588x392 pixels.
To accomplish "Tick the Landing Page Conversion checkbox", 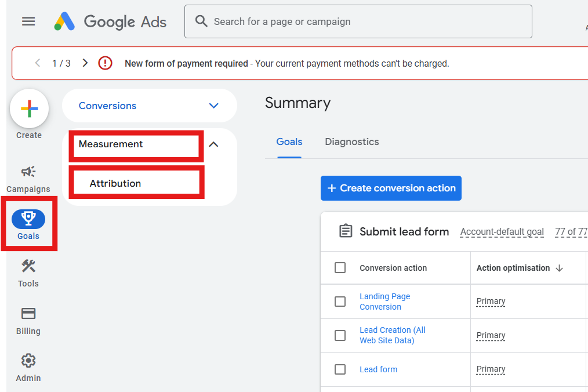I will [x=340, y=302].
